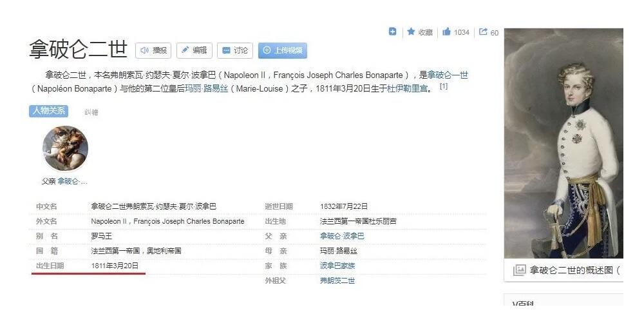The image size is (644, 334).
Task: Click the father's circular portrait thumbnail
Action: (x=65, y=148)
